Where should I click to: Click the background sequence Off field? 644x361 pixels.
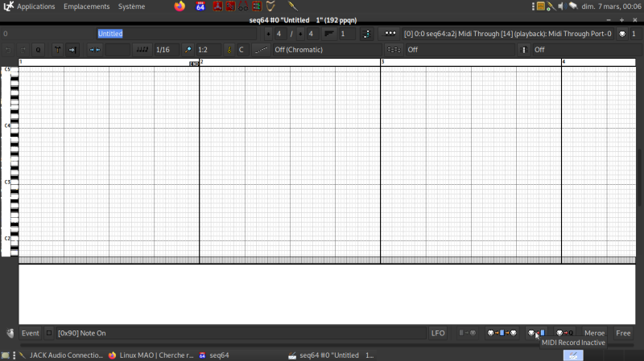pyautogui.click(x=460, y=50)
